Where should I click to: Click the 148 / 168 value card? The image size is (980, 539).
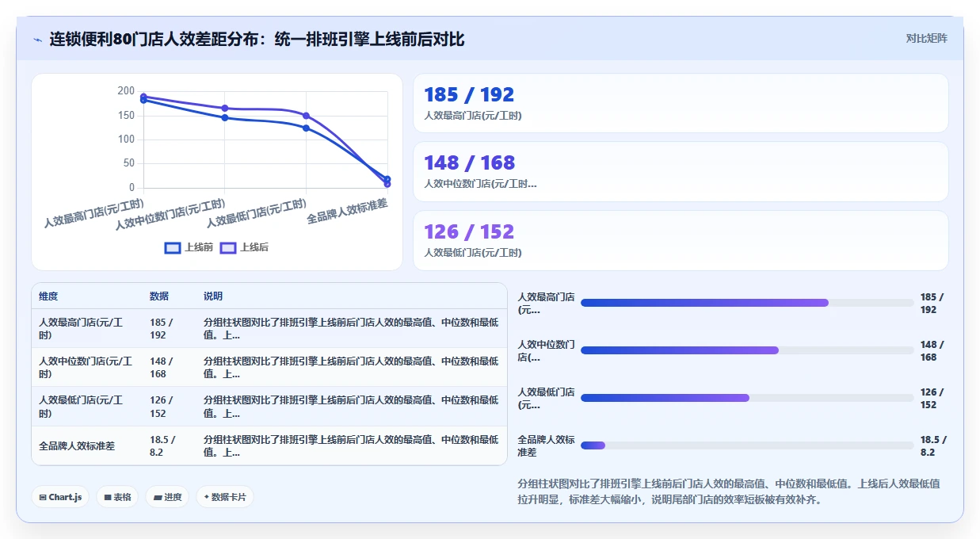click(x=681, y=171)
